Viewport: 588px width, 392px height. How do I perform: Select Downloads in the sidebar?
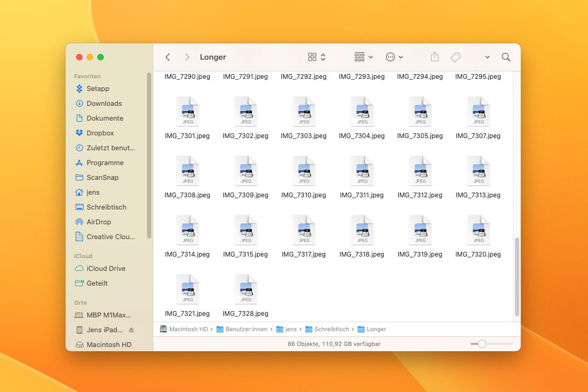coord(104,104)
